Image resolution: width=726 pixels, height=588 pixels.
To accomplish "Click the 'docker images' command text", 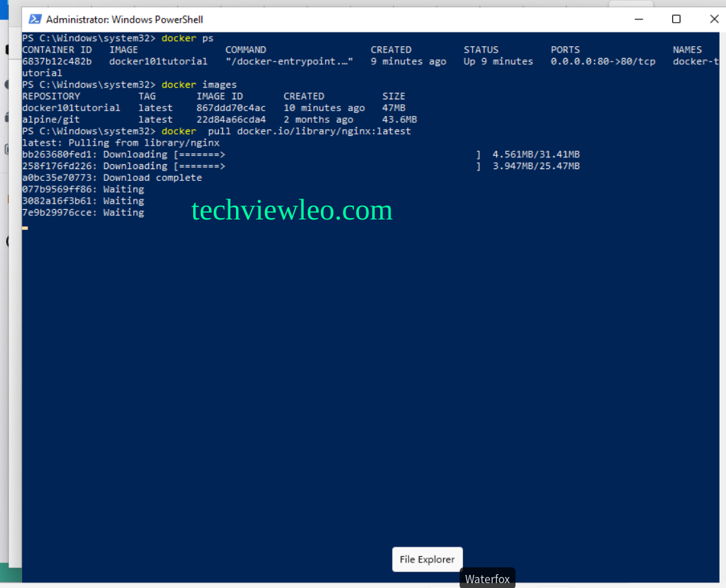I will pos(199,85).
